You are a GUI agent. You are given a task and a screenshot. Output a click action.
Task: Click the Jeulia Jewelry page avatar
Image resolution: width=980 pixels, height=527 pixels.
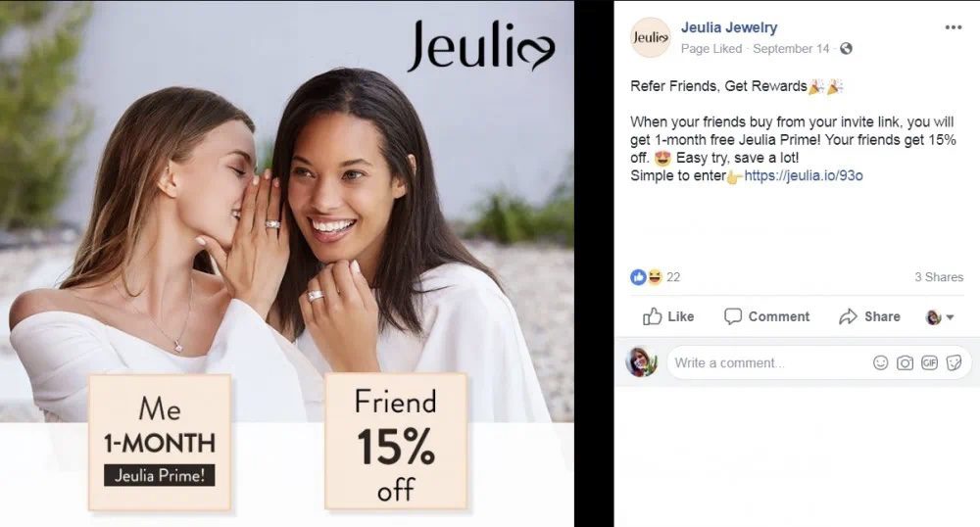click(651, 37)
